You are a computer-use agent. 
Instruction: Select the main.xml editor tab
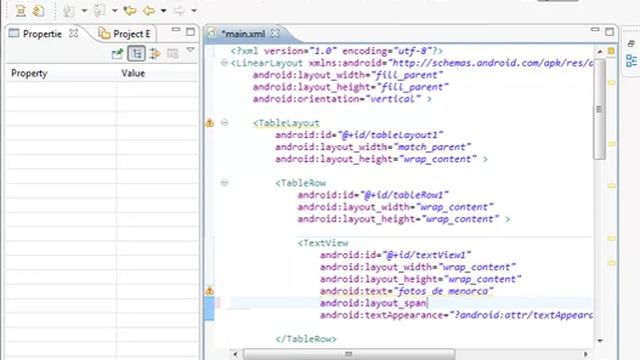point(243,34)
